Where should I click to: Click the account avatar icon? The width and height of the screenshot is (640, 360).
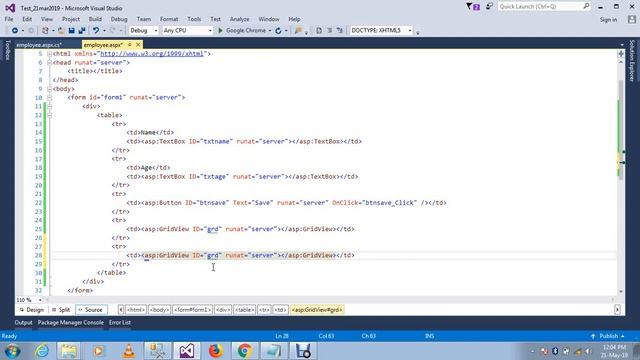[632, 19]
